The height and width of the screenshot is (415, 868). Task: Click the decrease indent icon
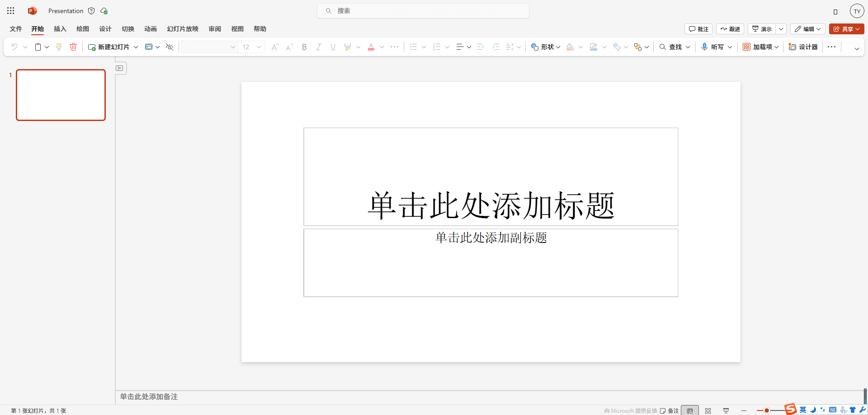[481, 47]
